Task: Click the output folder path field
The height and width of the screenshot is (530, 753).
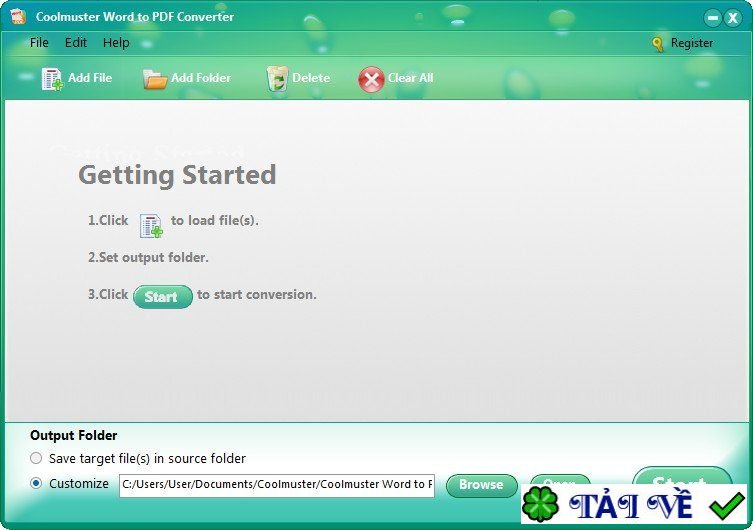Action: pos(277,484)
